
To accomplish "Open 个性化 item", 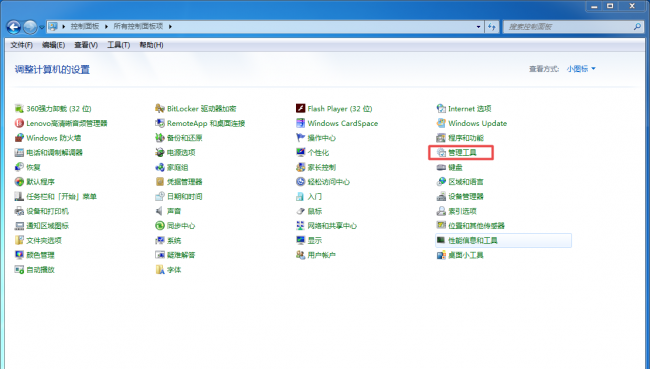I will [313, 153].
